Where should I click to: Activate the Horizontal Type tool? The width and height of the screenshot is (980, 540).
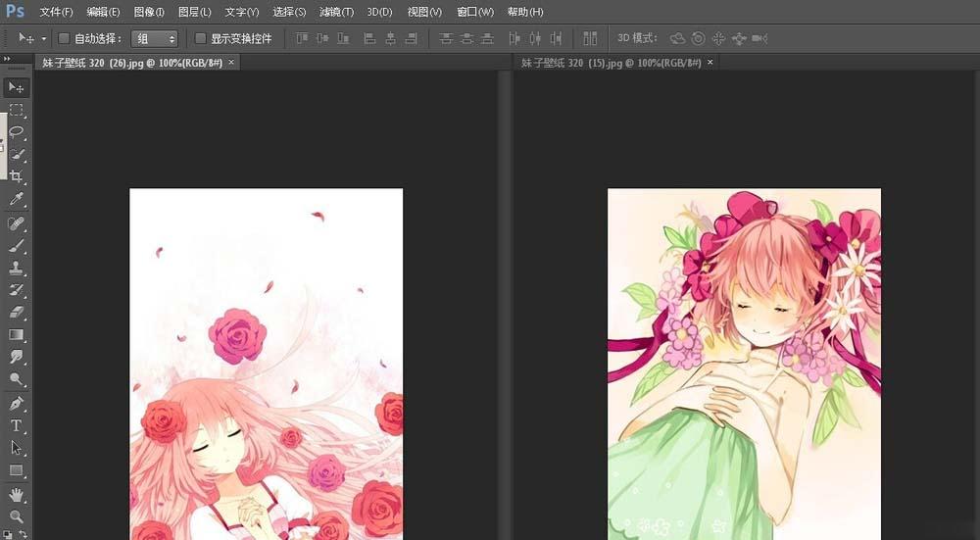(x=17, y=425)
